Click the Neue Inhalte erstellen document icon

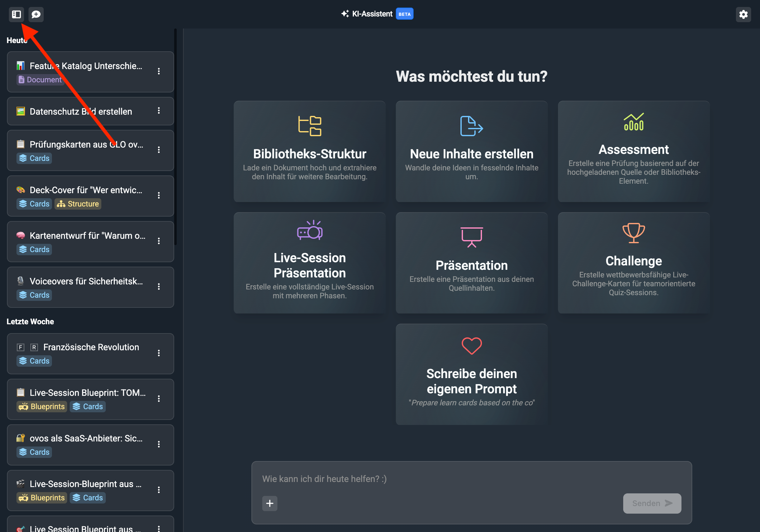tap(472, 126)
